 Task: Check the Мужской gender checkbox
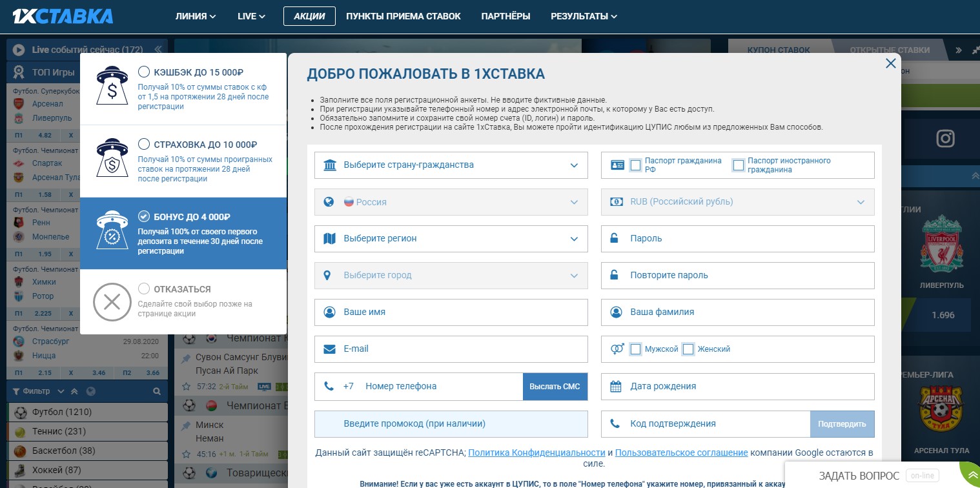click(x=635, y=349)
